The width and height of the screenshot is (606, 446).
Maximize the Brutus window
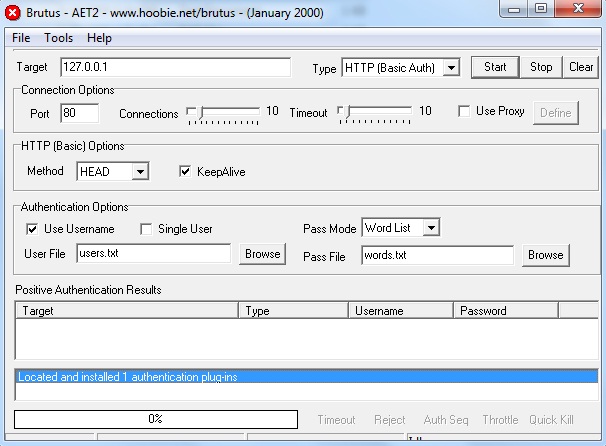pos(541,9)
